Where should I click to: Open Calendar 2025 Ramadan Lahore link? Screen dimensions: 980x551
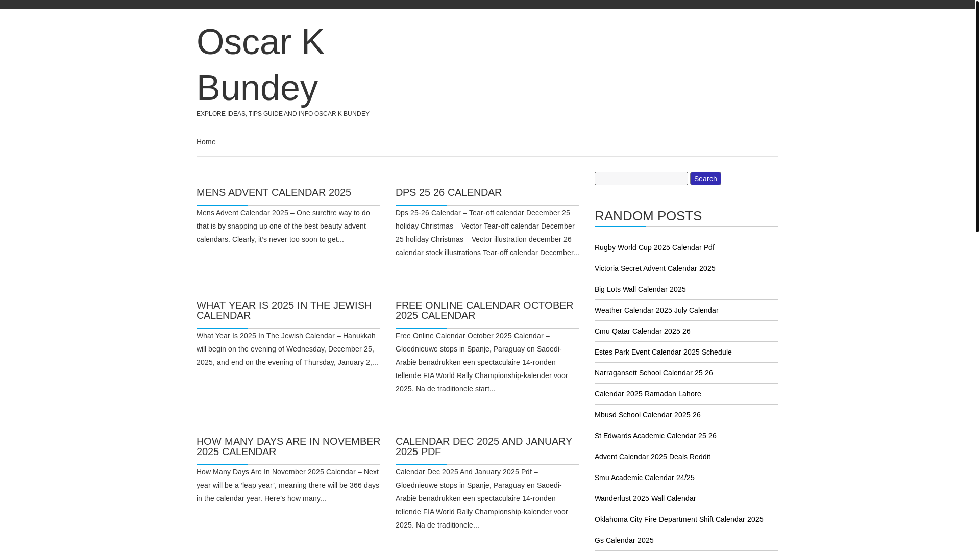point(648,394)
